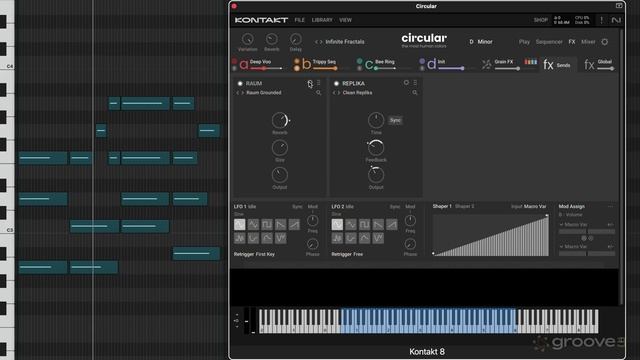
Task: Adjust layer d Init volume slider
Action: coord(451,68)
